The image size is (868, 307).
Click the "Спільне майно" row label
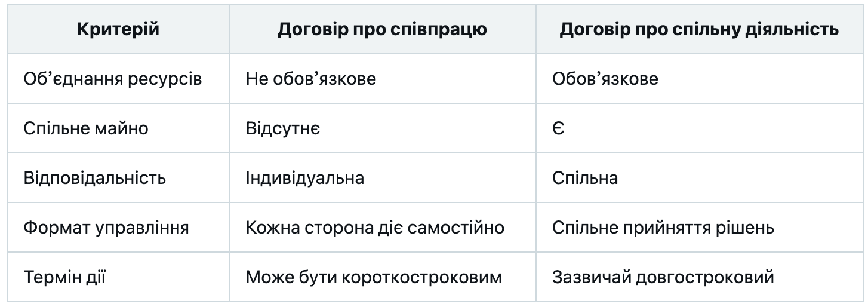click(x=86, y=129)
